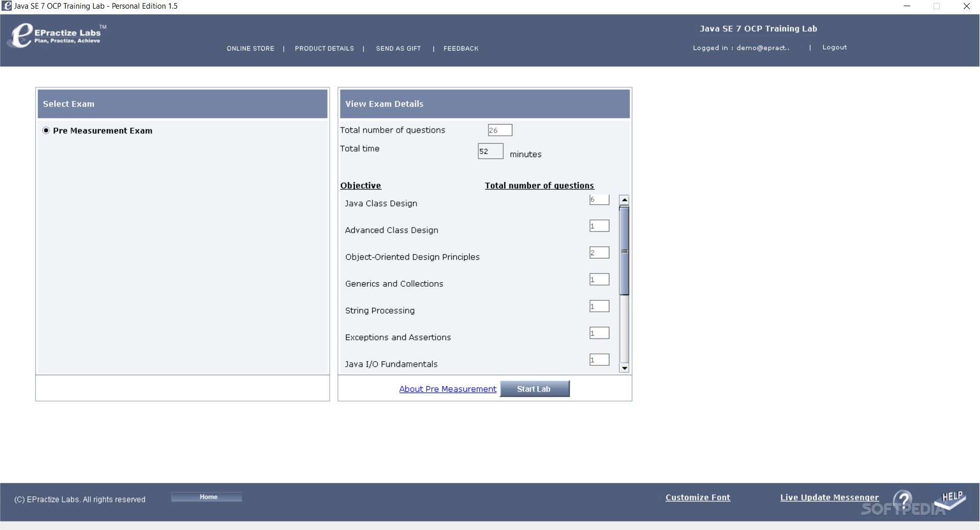
Task: Click the objectives list scrollbar thumb
Action: 624,250
